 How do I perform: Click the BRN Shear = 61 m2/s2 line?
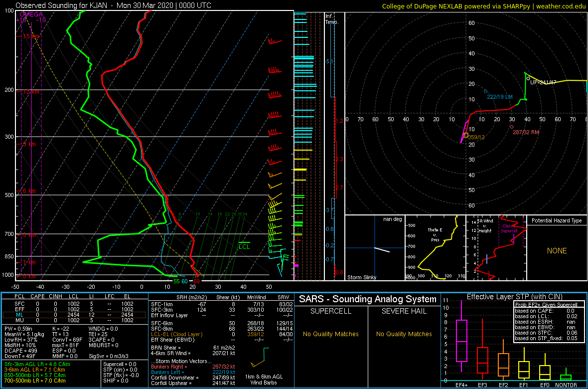click(193, 348)
